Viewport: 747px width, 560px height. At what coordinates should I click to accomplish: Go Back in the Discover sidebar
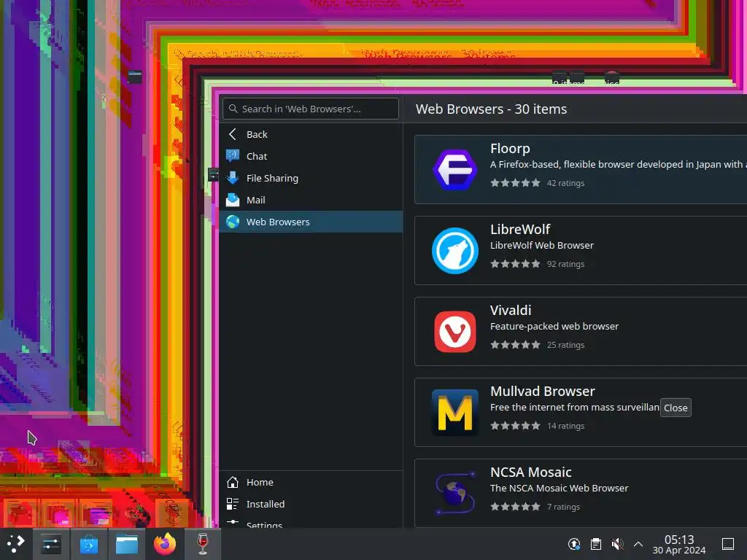311,134
